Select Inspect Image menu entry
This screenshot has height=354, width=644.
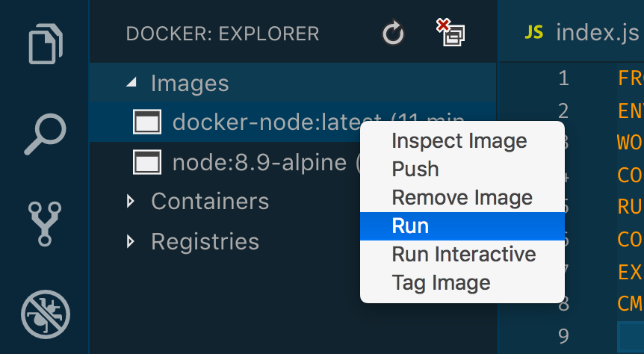pos(462,141)
